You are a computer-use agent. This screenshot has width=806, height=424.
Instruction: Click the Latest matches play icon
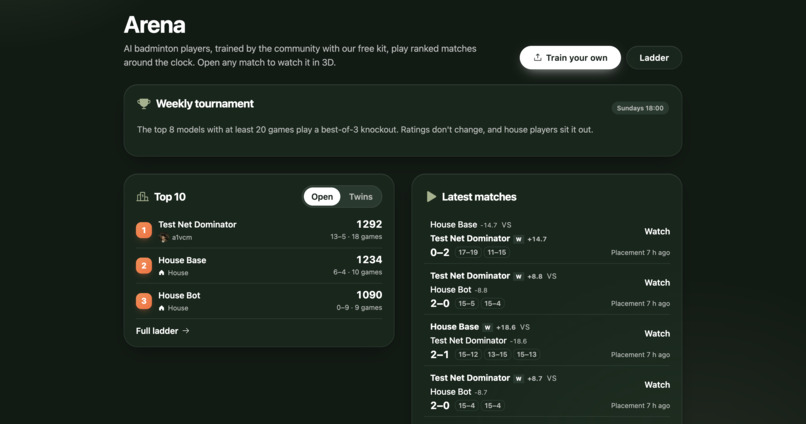tap(431, 197)
